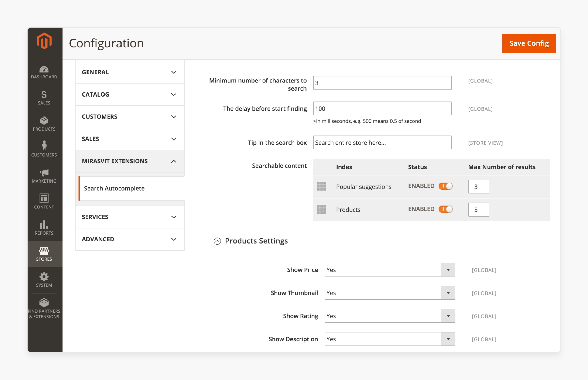Expand the General config section

[x=130, y=72]
